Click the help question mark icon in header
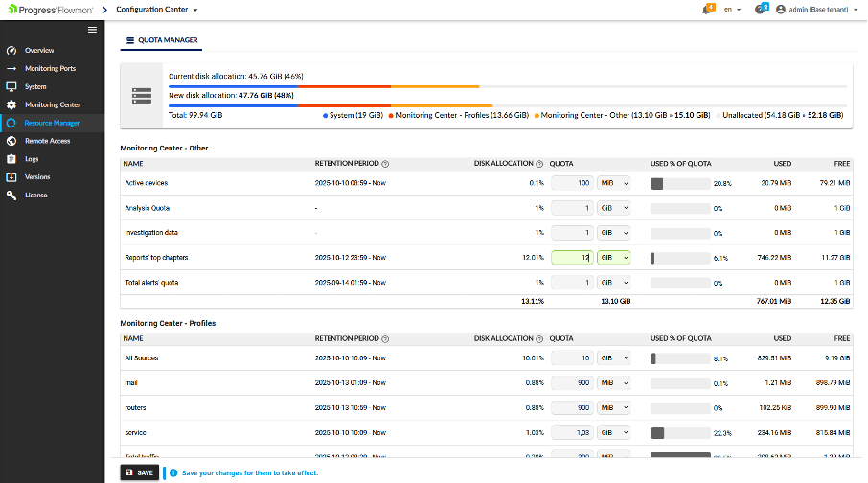The image size is (868, 483). click(760, 9)
